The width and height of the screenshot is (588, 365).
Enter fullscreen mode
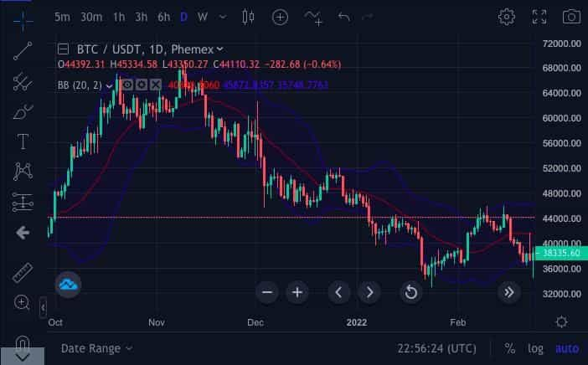[539, 17]
